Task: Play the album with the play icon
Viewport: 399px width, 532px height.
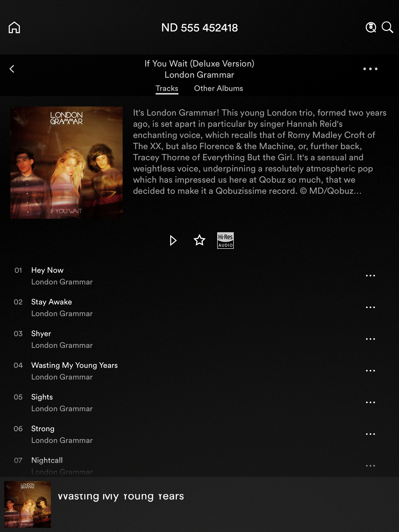Action: click(173, 240)
